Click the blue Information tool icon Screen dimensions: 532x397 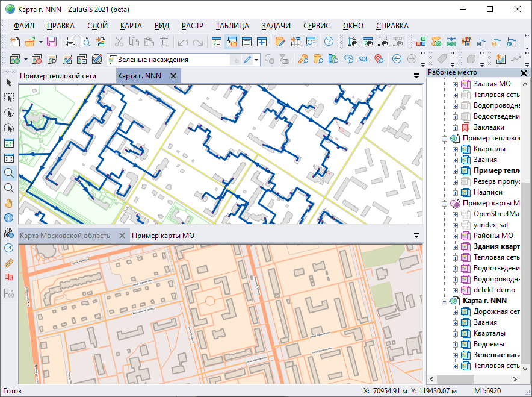click(9, 218)
